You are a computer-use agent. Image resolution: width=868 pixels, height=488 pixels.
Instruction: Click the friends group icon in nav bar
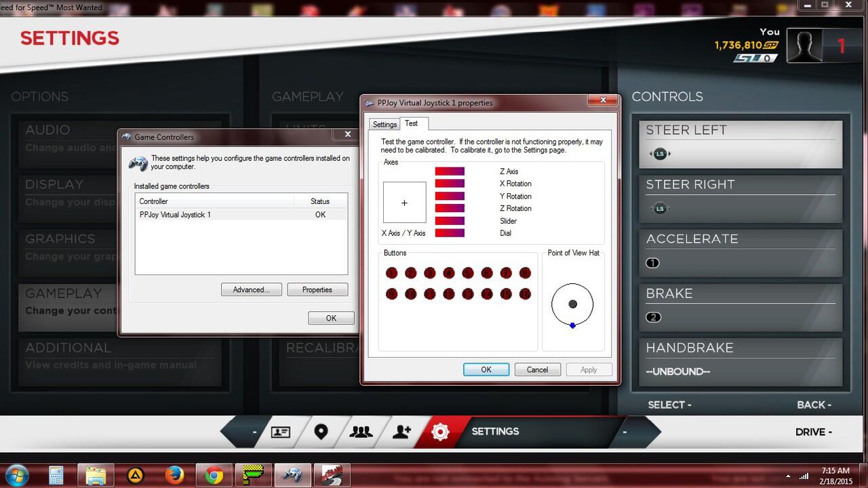361,432
